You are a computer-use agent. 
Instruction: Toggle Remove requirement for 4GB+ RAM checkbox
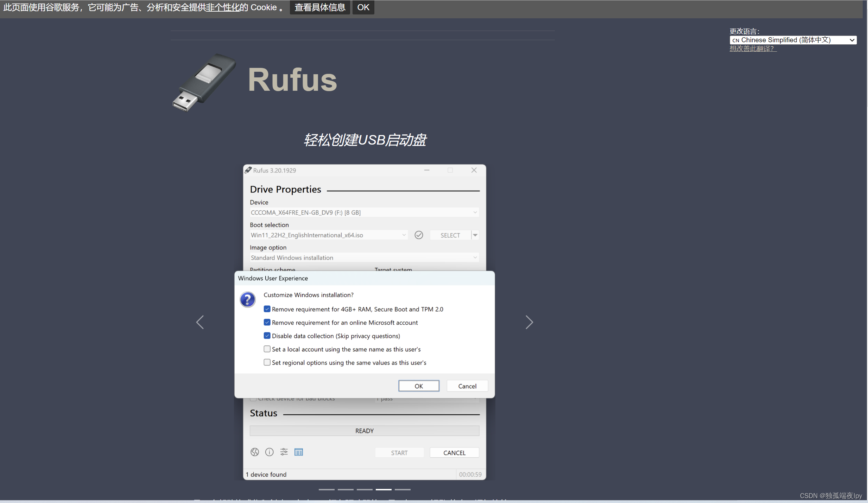coord(267,309)
